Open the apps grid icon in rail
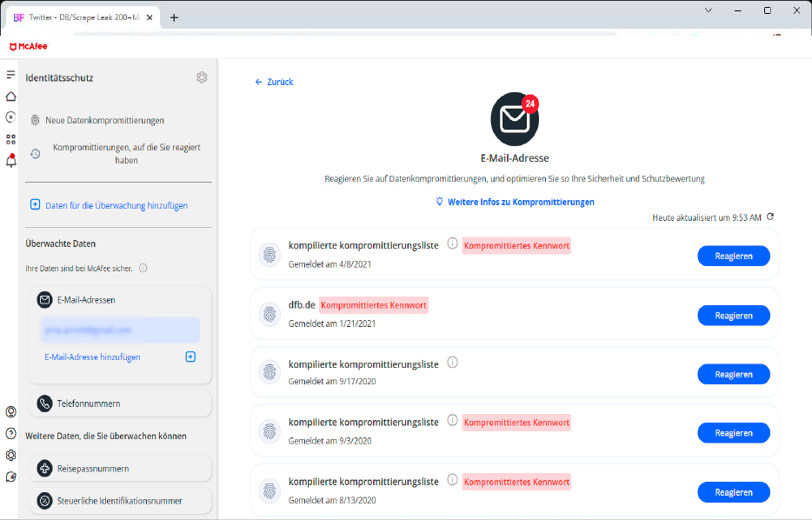This screenshot has height=520, width=812. (x=10, y=139)
